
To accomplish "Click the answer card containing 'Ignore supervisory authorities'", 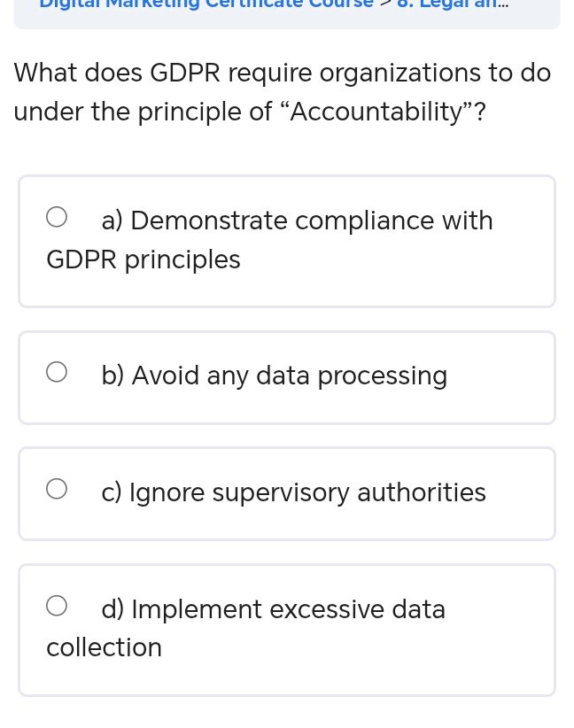I will (x=287, y=492).
